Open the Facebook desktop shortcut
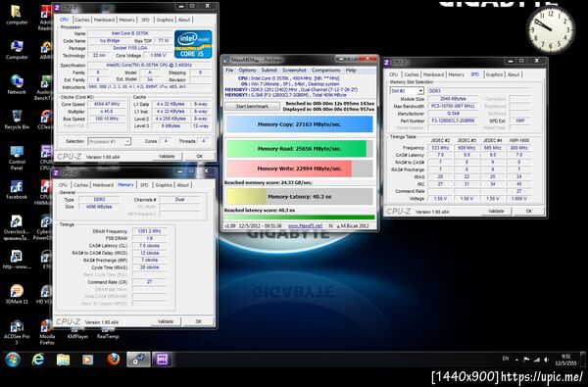Screen dimensions: 588x387 (17, 190)
